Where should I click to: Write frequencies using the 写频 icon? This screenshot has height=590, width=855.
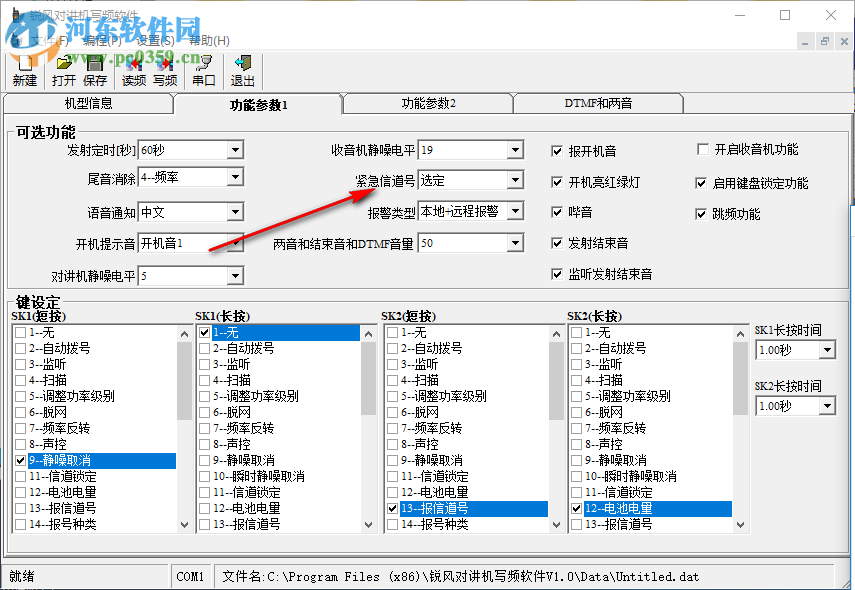click(x=164, y=70)
